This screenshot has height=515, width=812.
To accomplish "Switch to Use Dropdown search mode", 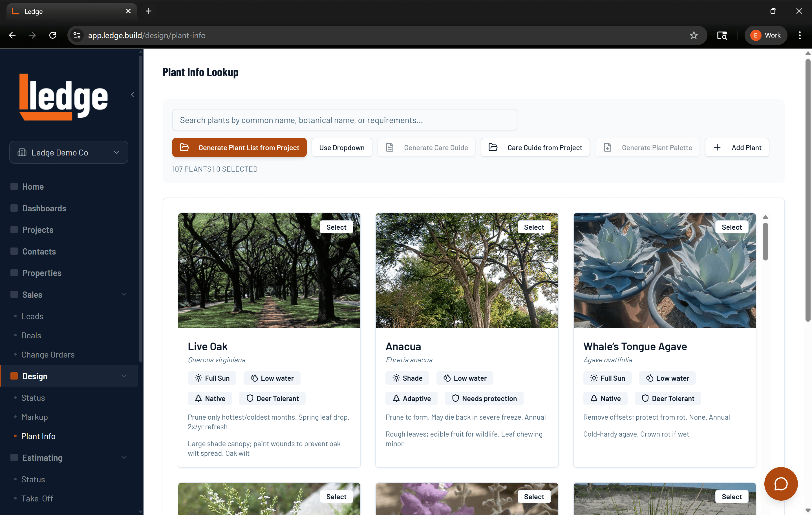I will tap(342, 147).
